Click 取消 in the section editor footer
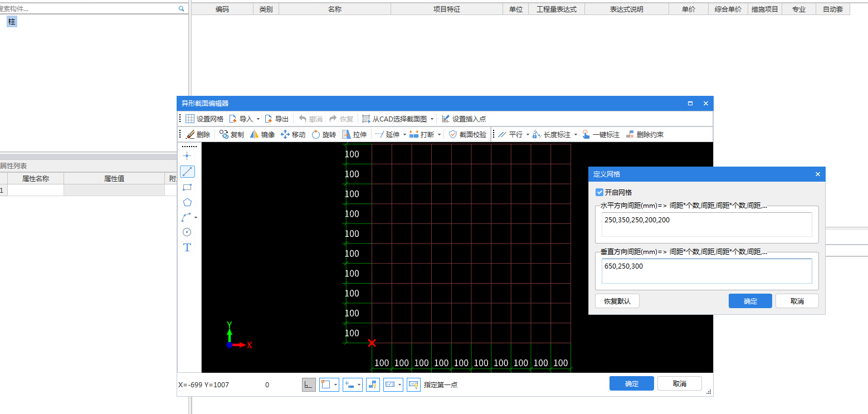The image size is (868, 414). (680, 383)
